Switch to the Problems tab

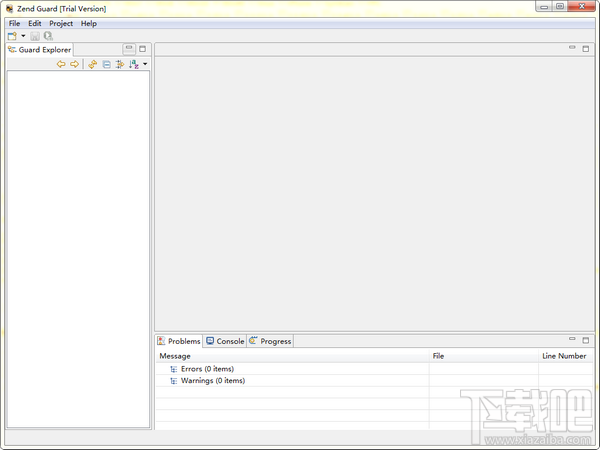[x=179, y=341]
